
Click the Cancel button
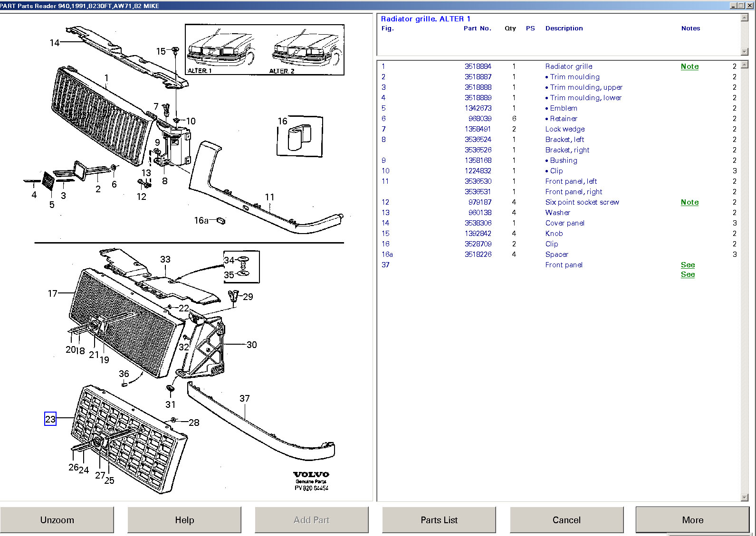tap(566, 520)
